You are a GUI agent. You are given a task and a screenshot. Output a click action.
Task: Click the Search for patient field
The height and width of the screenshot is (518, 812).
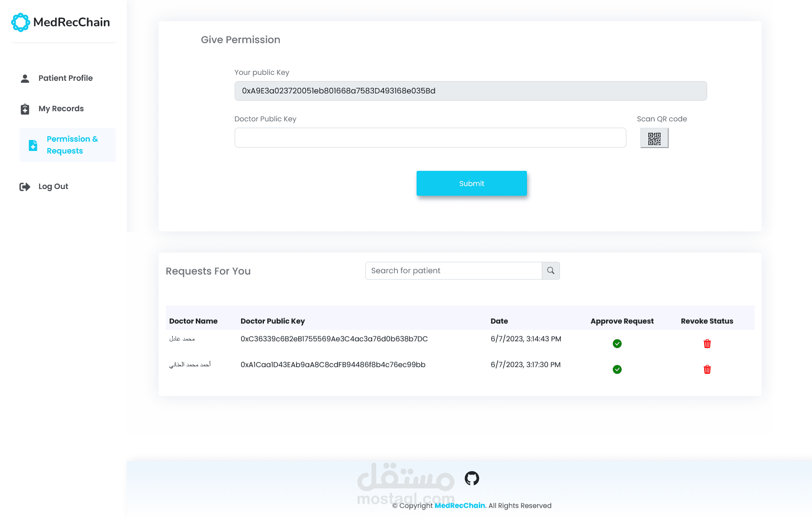click(x=453, y=271)
